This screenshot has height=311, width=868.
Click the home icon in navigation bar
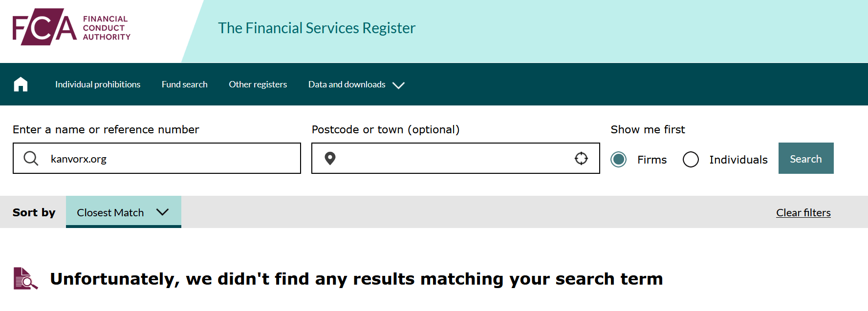[21, 84]
